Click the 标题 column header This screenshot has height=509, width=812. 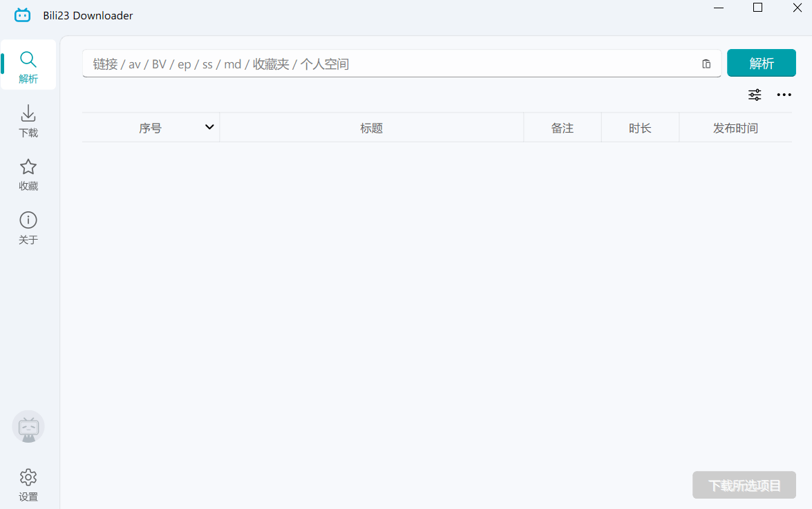pos(371,128)
